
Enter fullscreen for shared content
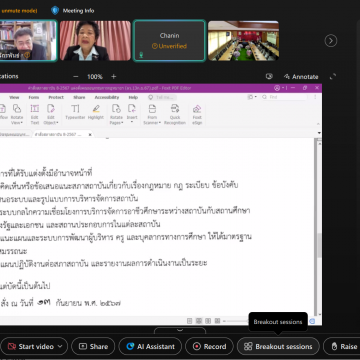[333, 77]
